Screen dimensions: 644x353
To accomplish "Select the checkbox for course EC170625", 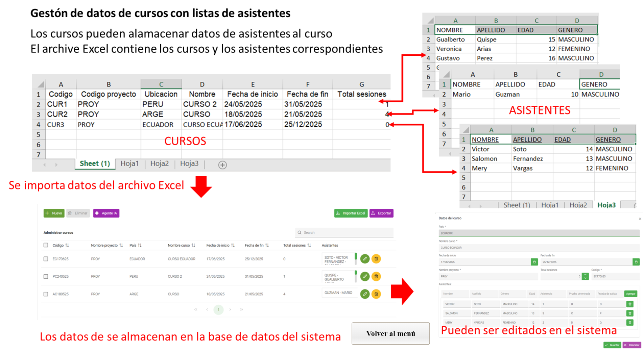I will point(46,259).
